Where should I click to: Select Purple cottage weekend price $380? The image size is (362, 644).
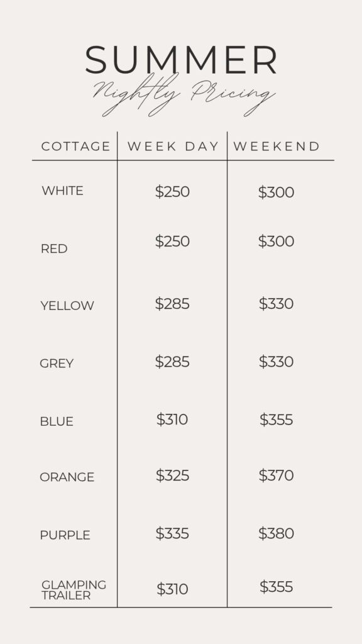[x=277, y=533]
